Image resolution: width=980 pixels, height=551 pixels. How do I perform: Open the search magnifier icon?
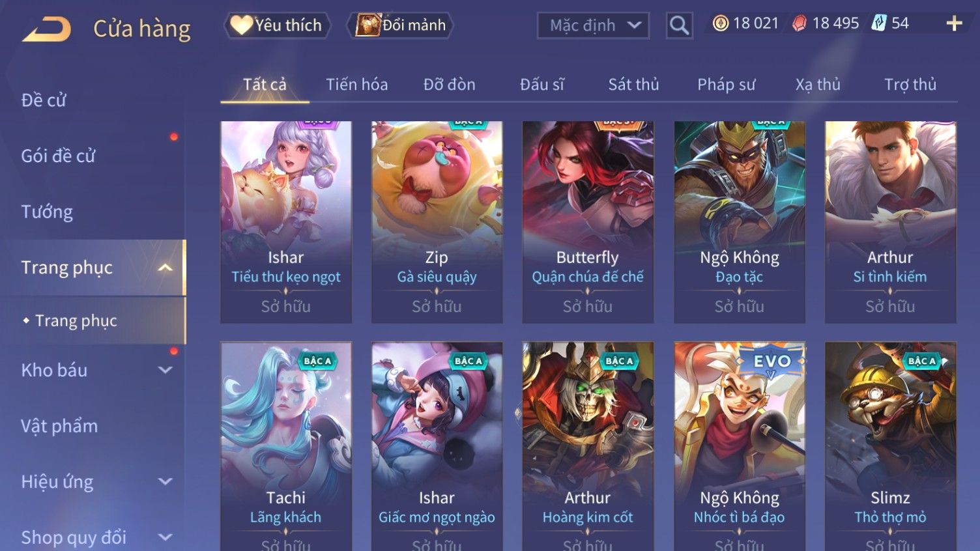pos(679,26)
